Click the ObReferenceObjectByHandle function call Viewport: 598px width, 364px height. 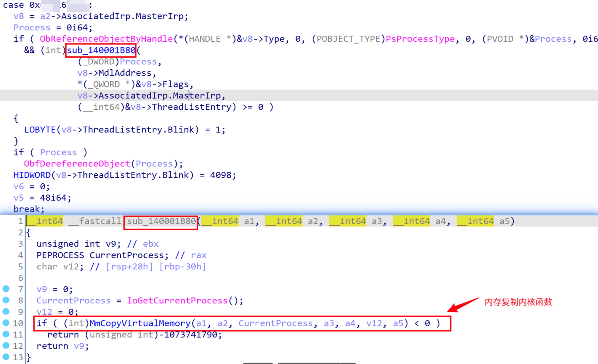(x=106, y=39)
